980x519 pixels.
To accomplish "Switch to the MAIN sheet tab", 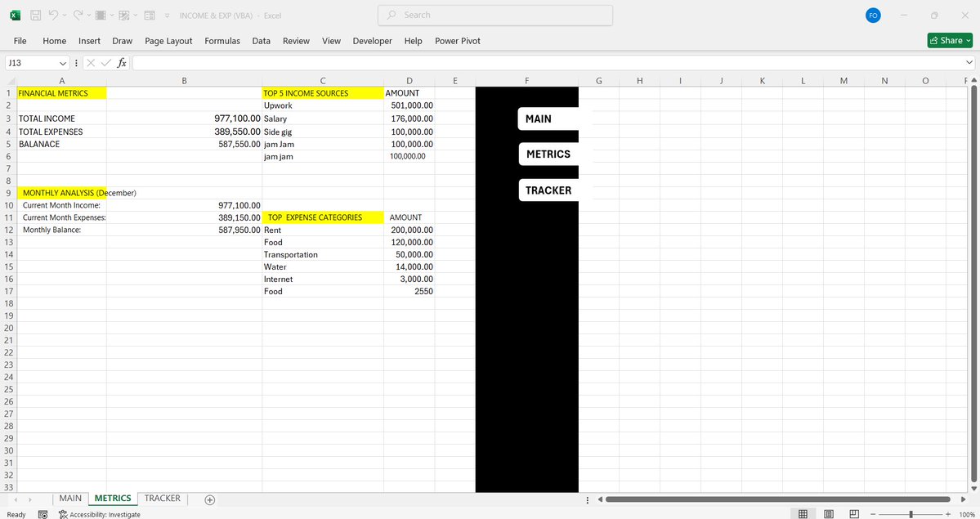I will point(70,499).
